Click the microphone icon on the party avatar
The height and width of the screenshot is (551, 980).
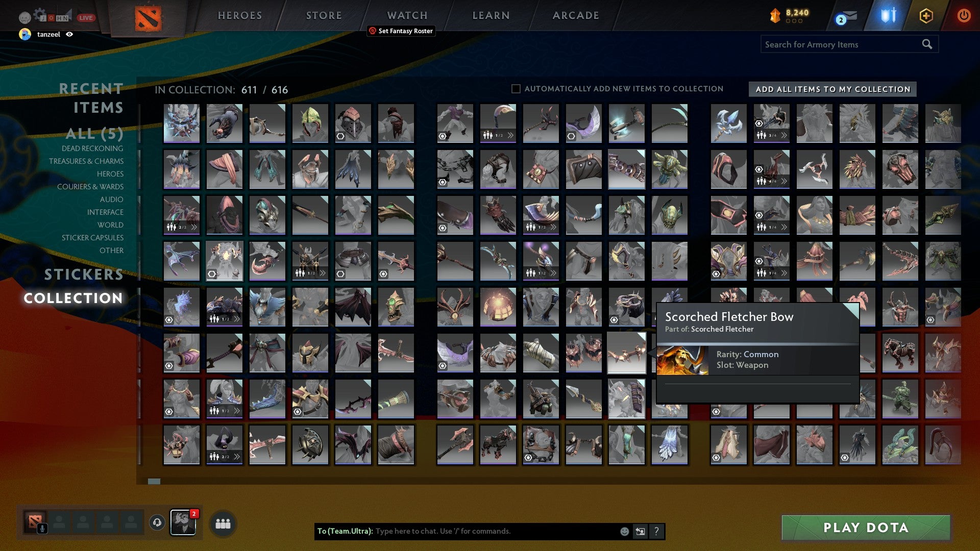(42, 529)
